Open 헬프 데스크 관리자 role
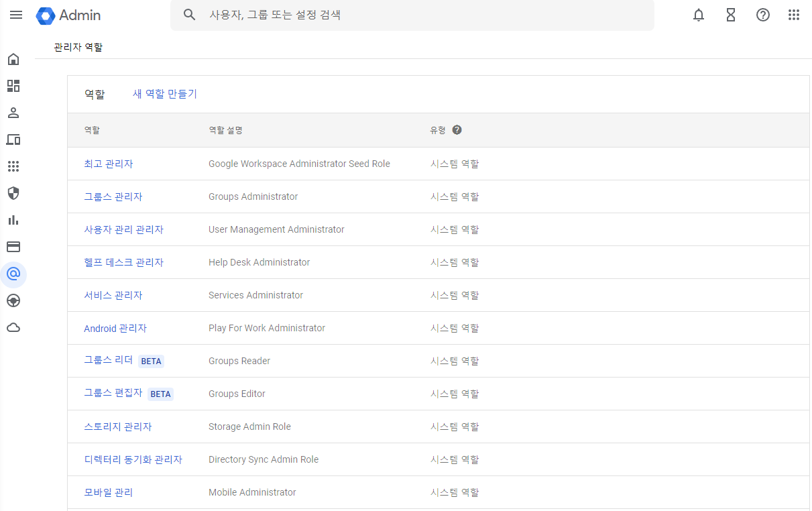Image resolution: width=812 pixels, height=511 pixels. tap(123, 262)
